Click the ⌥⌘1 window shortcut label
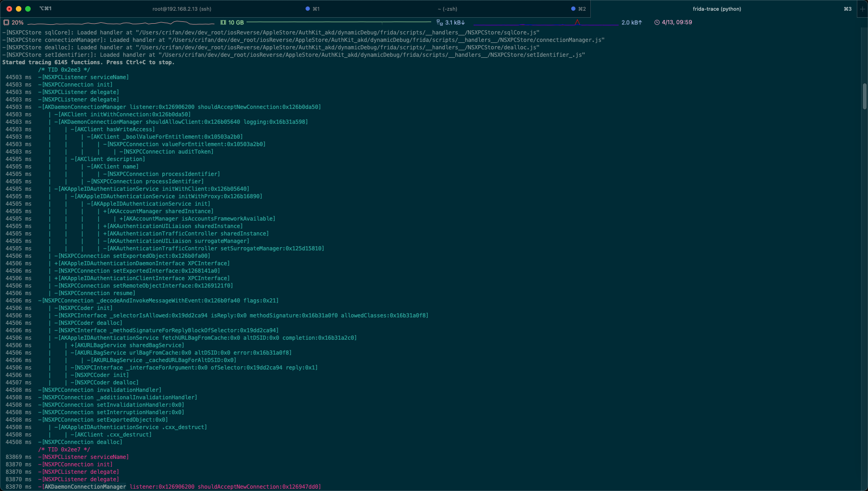Viewport: 868px width, 491px height. (x=46, y=9)
